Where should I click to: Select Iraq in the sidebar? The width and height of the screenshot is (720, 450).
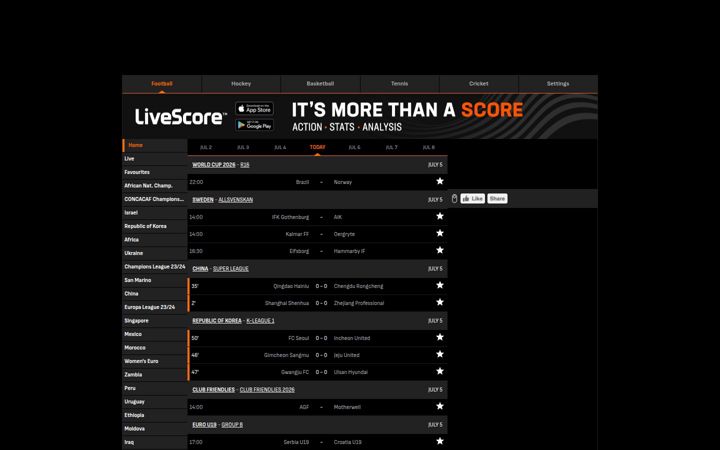(155, 442)
